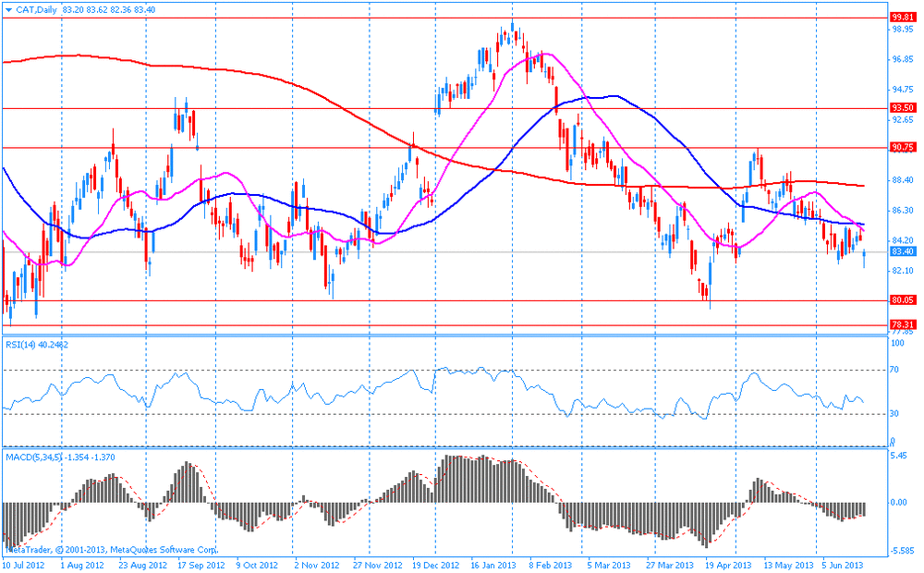Click the 5 Jun 2013 date label

(843, 566)
